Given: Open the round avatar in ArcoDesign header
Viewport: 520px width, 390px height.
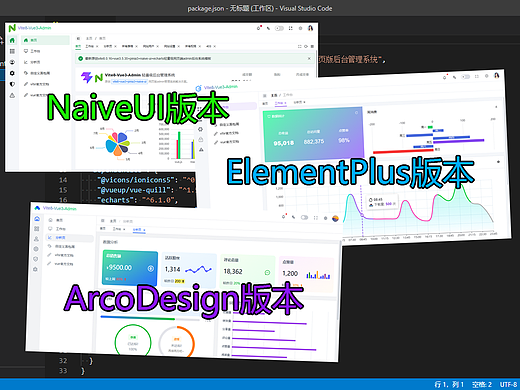Looking at the screenshot, I should point(335,219).
